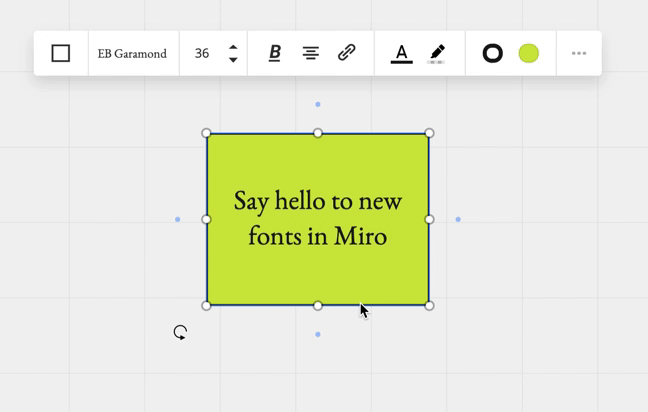
Task: Toggle bold formatting
Action: (x=275, y=54)
